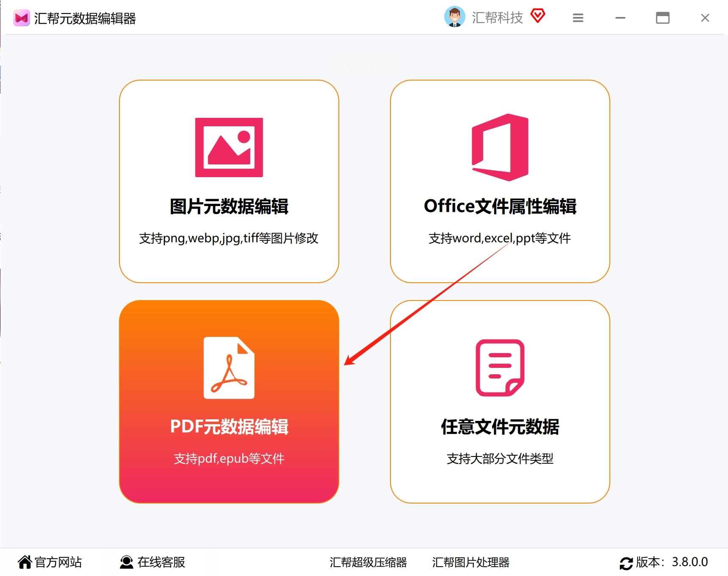This screenshot has width=728, height=576.
Task: Click the home icon beside 官方网站
Action: coord(25,562)
